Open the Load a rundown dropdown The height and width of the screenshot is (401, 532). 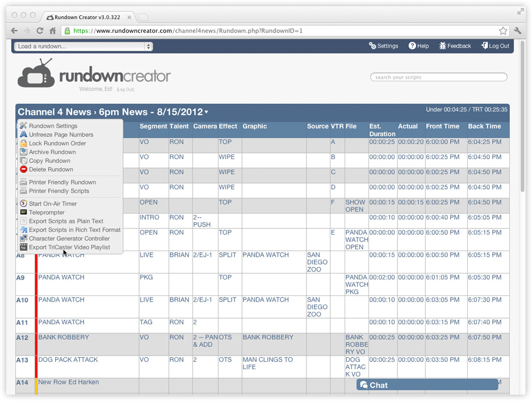(83, 47)
